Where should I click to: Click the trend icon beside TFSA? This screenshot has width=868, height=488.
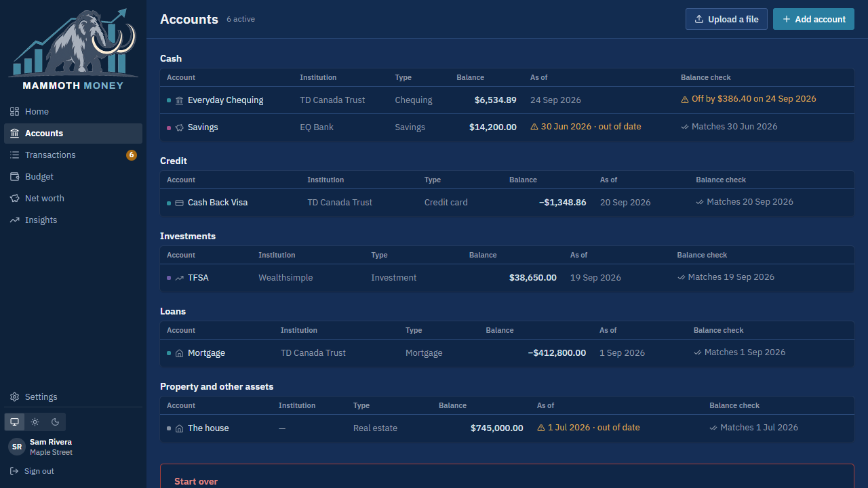(179, 278)
